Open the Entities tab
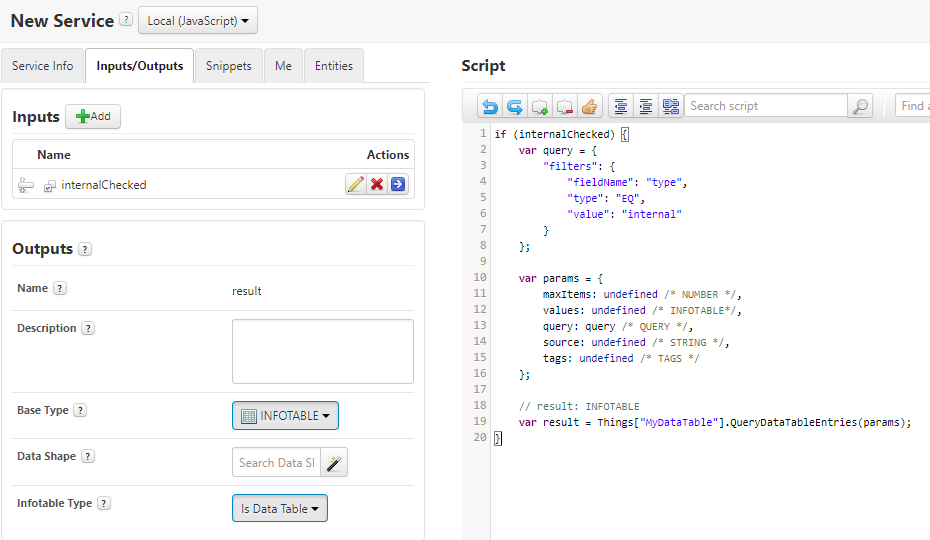Screen dimensions: 930x540 click(x=334, y=66)
